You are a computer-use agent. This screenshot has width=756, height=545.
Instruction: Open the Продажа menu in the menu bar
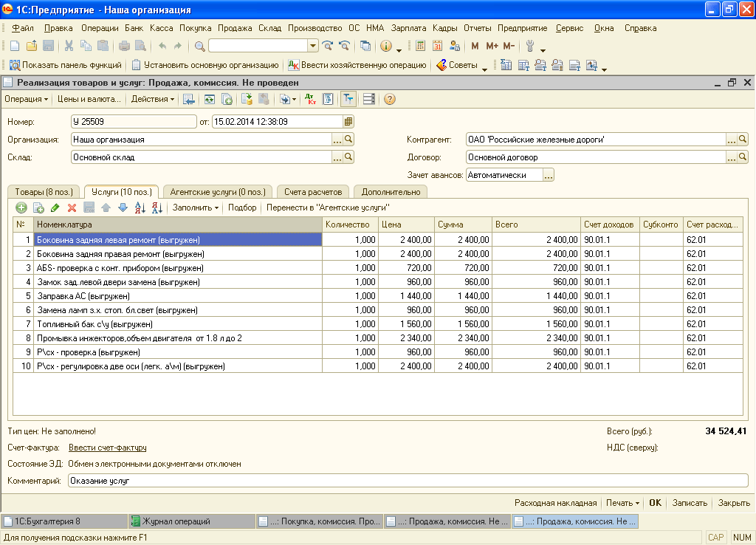click(x=236, y=28)
